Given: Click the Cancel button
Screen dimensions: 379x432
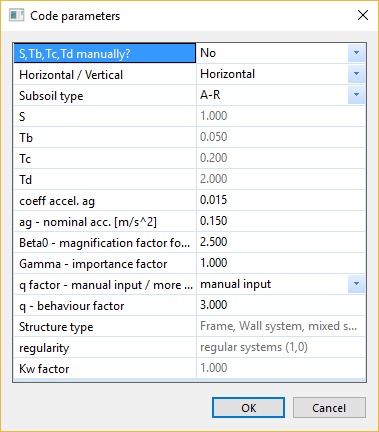Looking at the screenshot, I should click(x=329, y=407).
